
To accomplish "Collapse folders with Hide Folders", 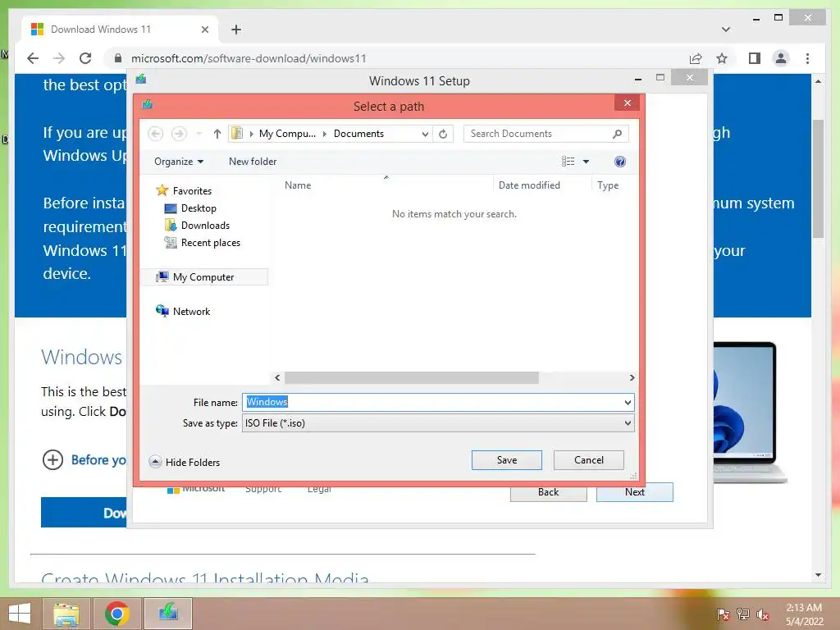I will [185, 462].
